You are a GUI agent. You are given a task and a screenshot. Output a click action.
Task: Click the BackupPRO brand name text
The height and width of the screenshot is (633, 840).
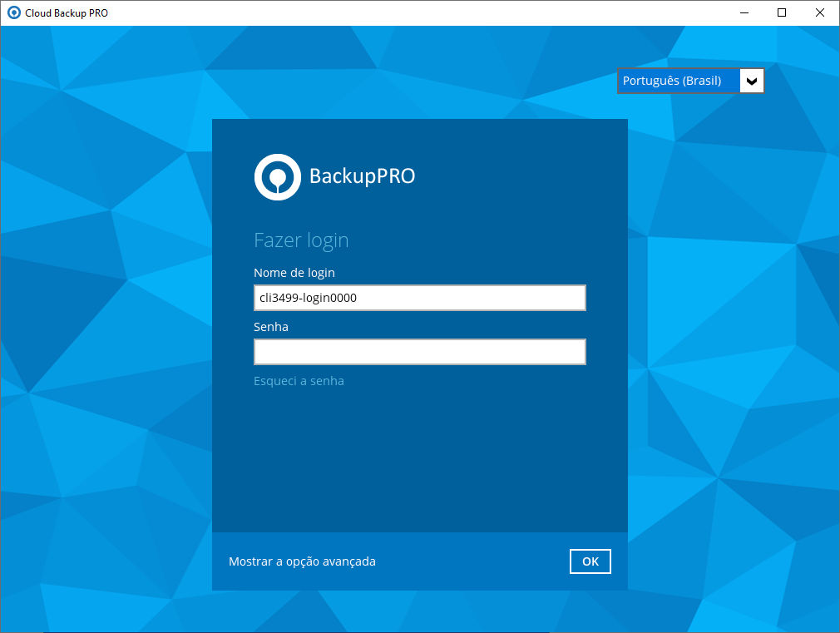(362, 176)
